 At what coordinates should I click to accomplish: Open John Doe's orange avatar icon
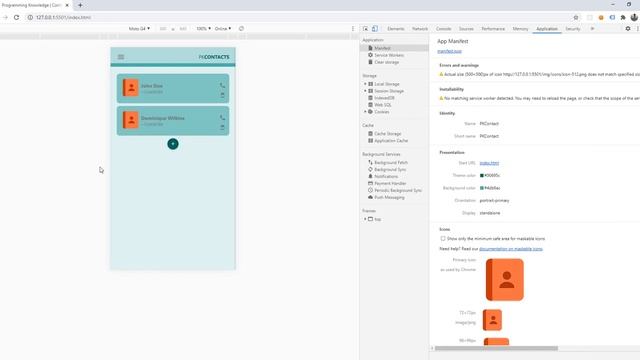pos(131,88)
